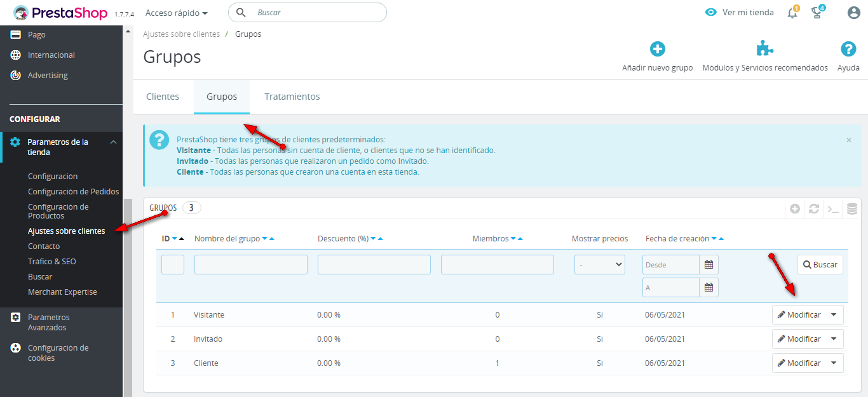868x397 pixels.
Task: Click the ID filter input
Action: pos(173,264)
